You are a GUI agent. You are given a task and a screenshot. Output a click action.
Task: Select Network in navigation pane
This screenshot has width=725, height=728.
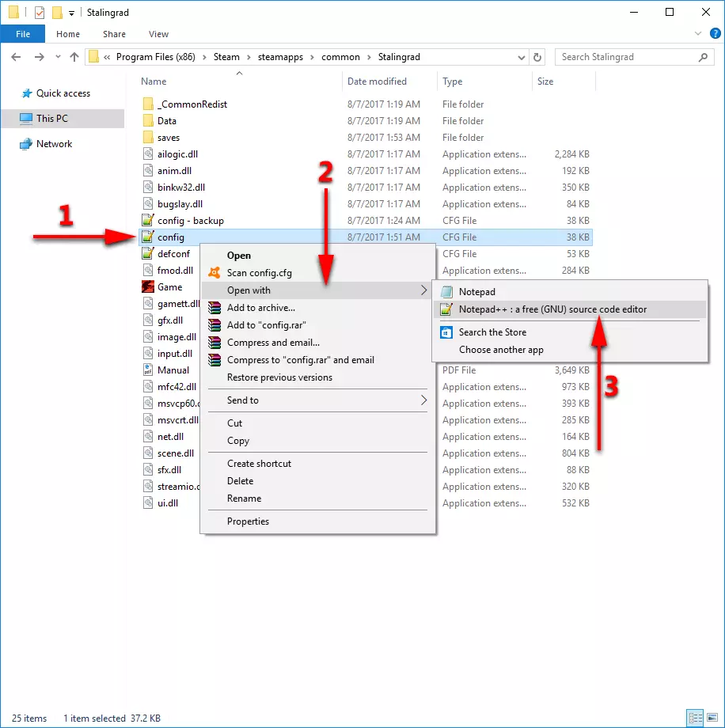pos(55,144)
